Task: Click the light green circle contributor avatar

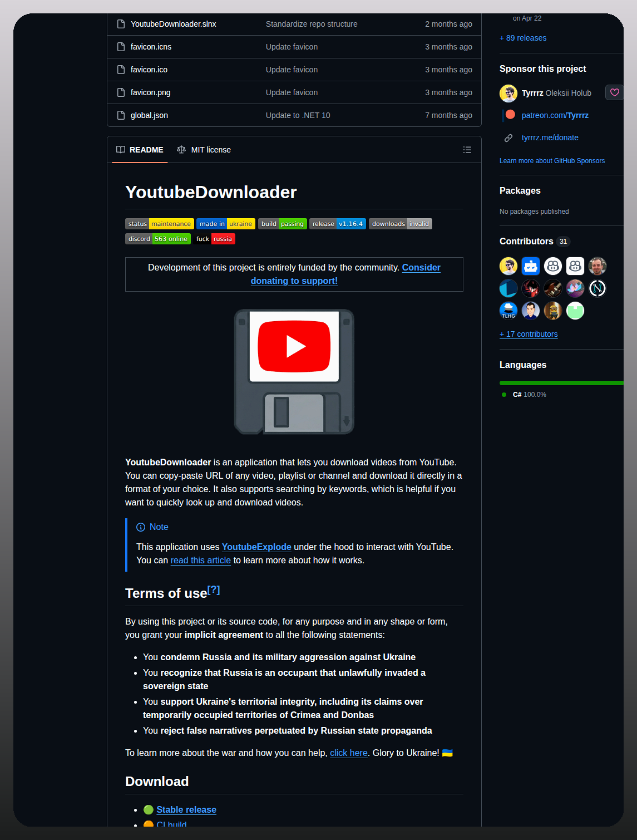Action: 575,311
